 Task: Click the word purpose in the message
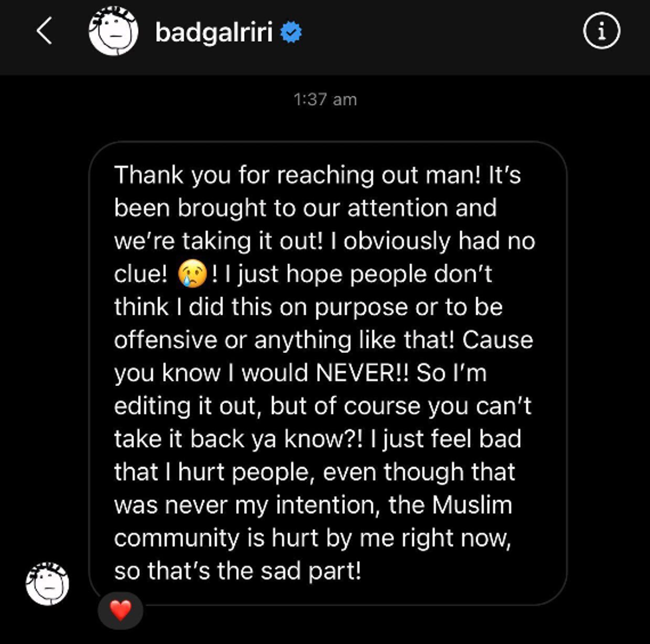click(361, 308)
